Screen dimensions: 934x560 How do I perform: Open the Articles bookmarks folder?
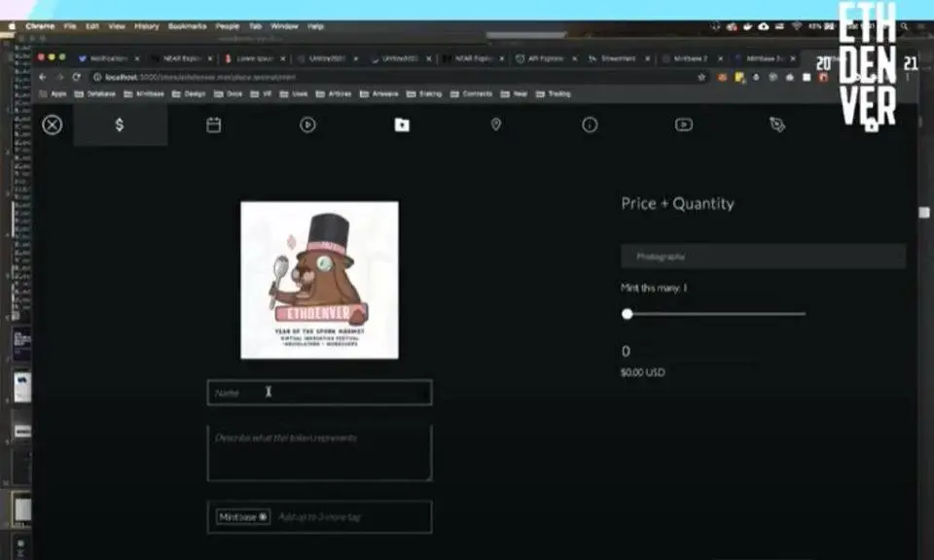coord(334,94)
